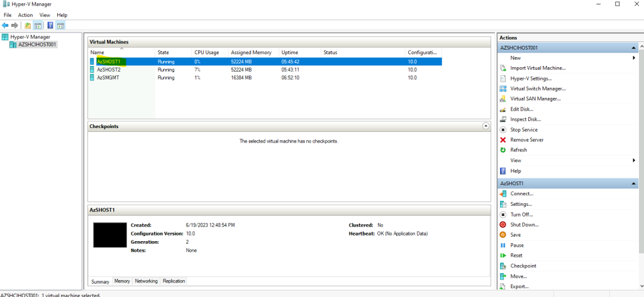Click the Forward arrow toolbar icon
Viewport: 644px width, 297px height.
(x=15, y=26)
